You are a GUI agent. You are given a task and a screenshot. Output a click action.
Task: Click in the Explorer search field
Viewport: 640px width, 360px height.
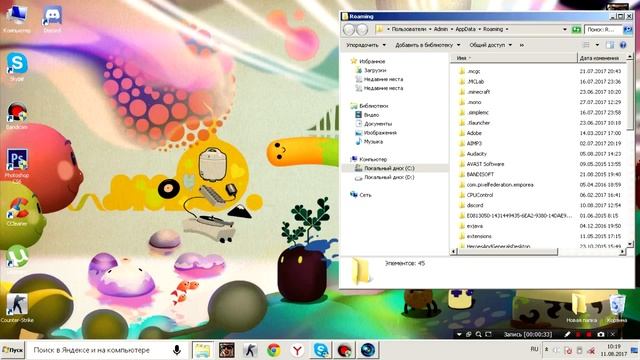603,29
